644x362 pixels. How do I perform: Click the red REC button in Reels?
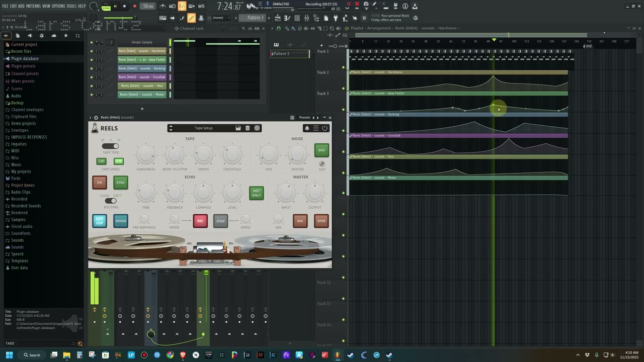coord(200,221)
